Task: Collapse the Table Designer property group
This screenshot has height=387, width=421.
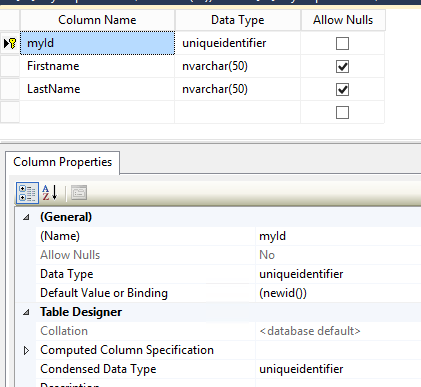Action: [26, 312]
